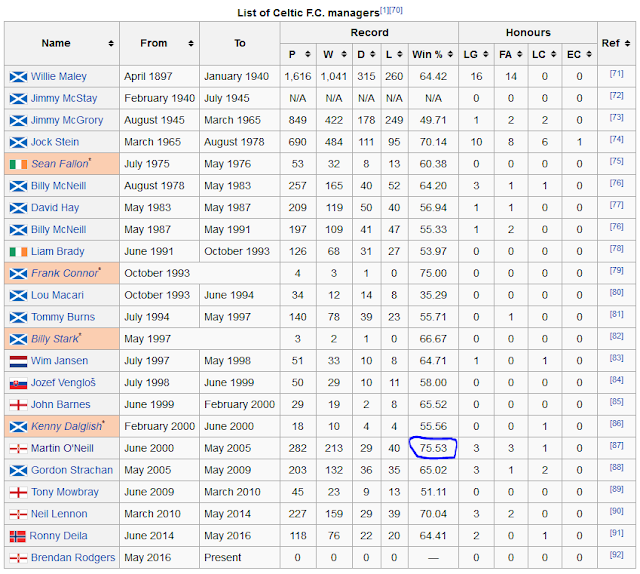Image resolution: width=640 pixels, height=574 pixels.
Task: Sort by L (losses) column arrows
Action: 400,54
